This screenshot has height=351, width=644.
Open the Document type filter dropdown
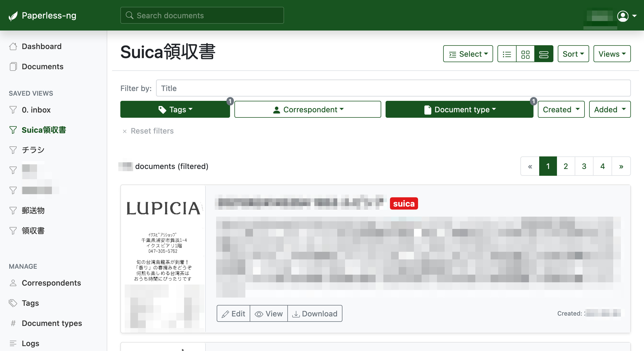[459, 109]
